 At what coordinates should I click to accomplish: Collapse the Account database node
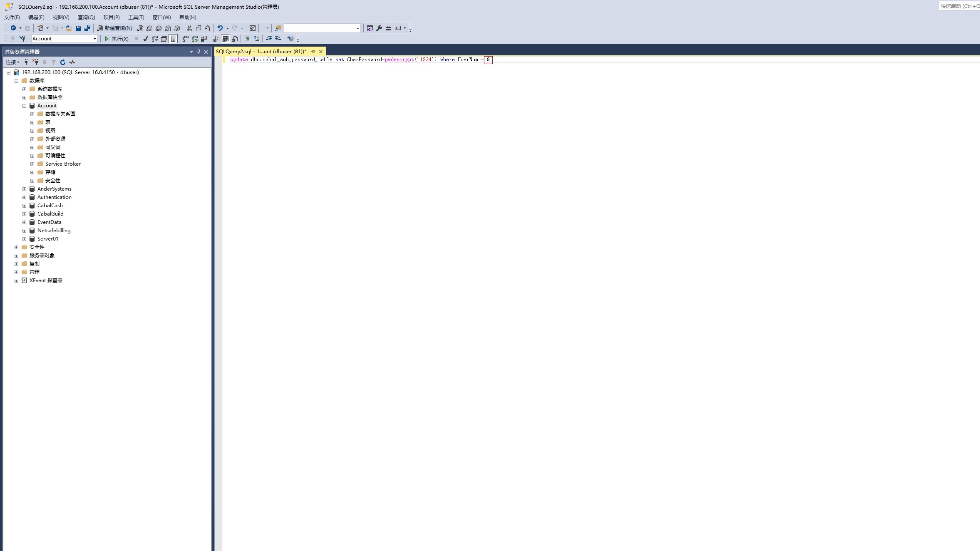click(24, 106)
